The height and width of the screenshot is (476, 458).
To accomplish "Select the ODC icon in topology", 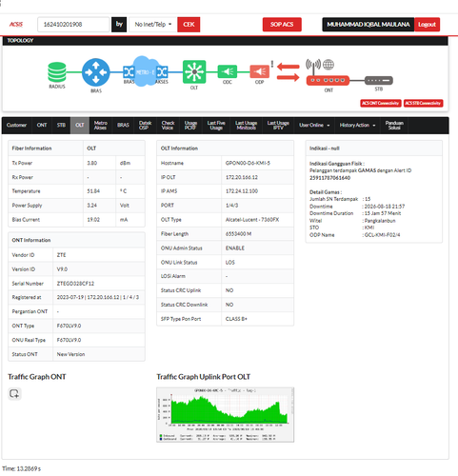I will point(228,71).
